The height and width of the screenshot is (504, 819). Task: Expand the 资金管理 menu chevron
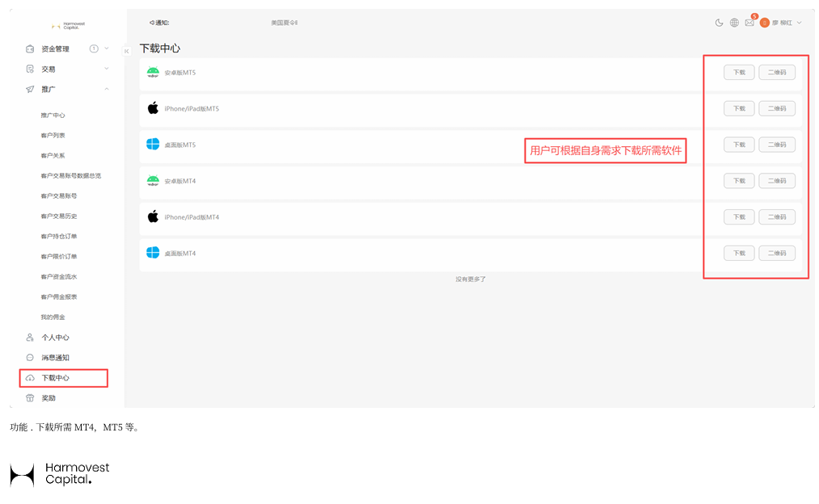(107, 48)
